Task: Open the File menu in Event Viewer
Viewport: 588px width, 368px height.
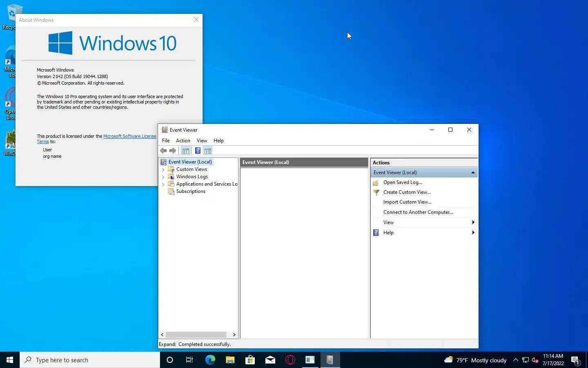Action: pyautogui.click(x=166, y=140)
